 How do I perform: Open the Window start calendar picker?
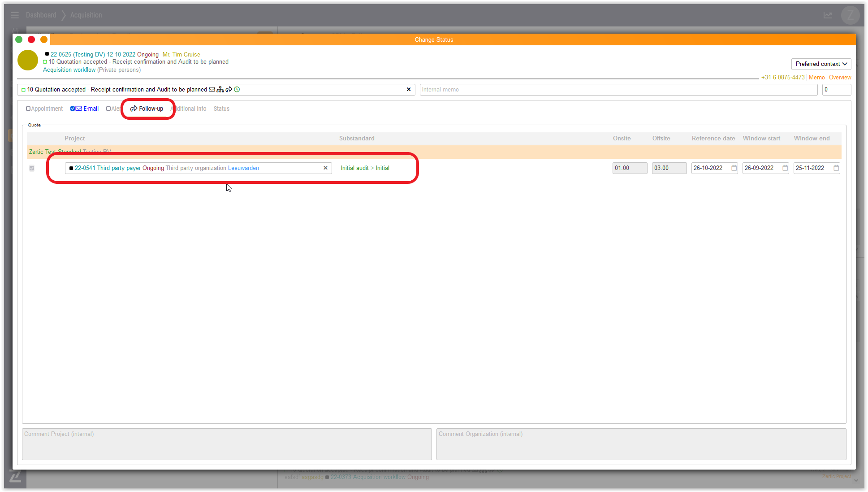coord(785,168)
